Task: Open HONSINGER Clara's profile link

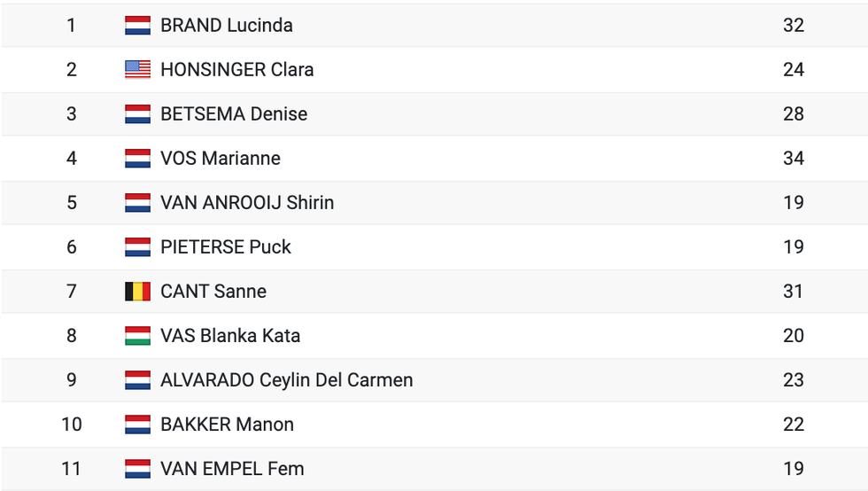Action: coord(237,70)
